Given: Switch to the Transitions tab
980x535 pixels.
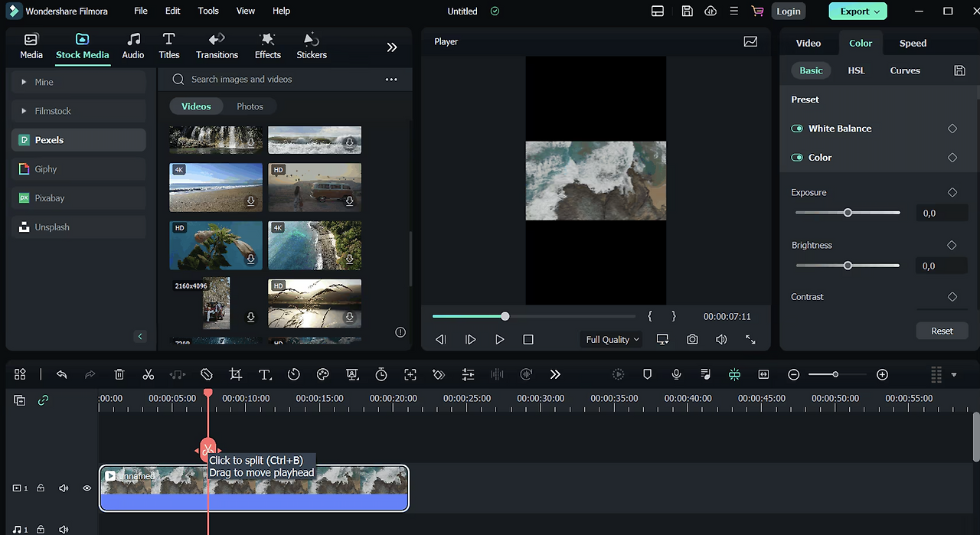Looking at the screenshot, I should tap(217, 46).
